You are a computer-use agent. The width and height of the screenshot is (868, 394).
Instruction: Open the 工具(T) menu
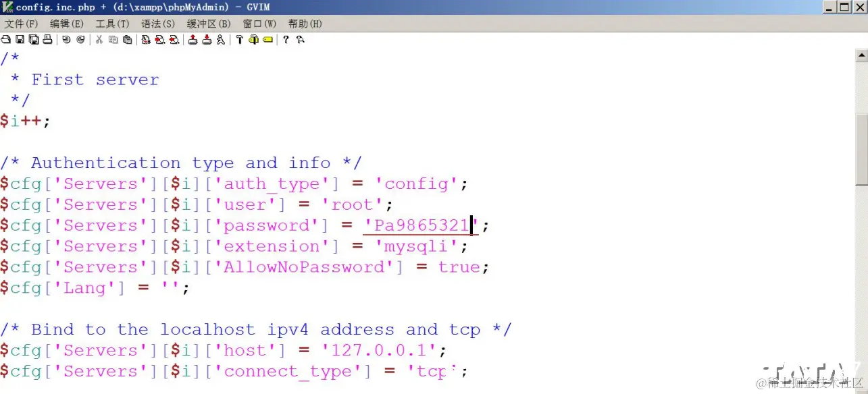tap(112, 24)
